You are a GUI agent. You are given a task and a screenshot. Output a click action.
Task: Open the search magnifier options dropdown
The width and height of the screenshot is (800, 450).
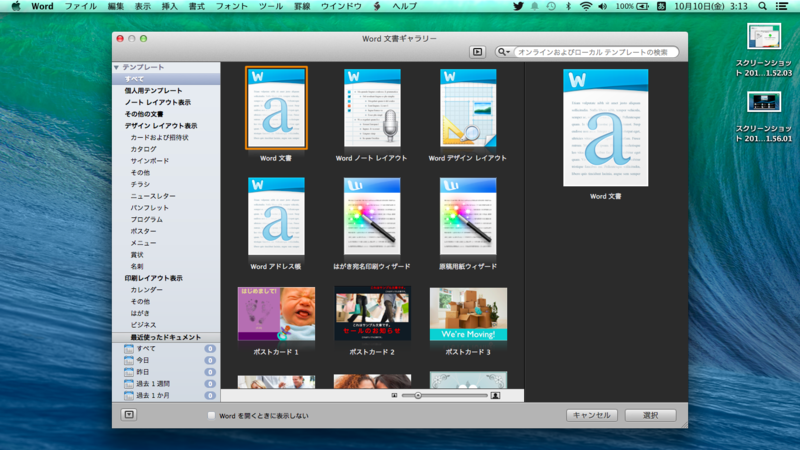503,52
